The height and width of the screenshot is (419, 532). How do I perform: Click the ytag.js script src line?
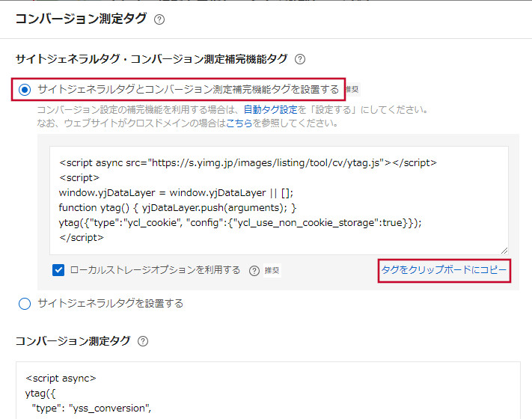(x=248, y=163)
